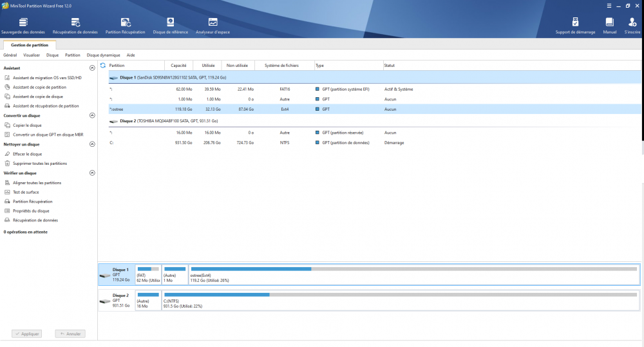Collapse the Assistant sidebar section

[x=92, y=68]
